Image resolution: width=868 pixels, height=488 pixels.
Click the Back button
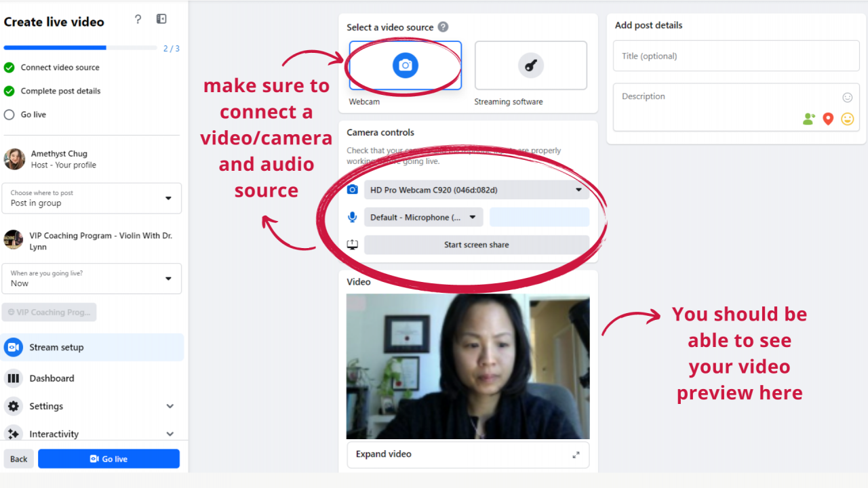click(x=19, y=459)
